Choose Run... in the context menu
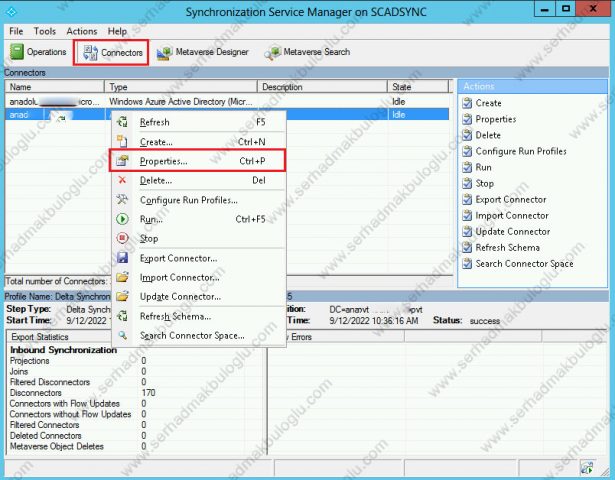This screenshot has width=615, height=480. tap(198, 219)
